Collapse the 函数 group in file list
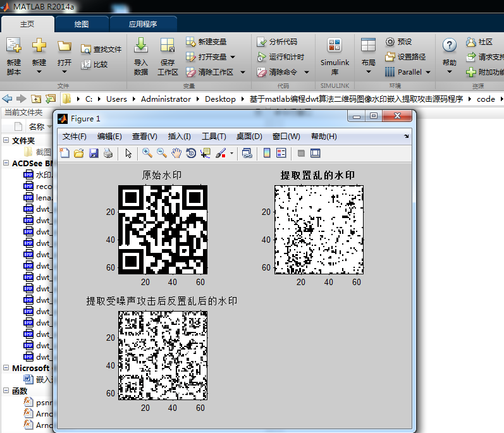This screenshot has height=433, width=504. click(x=6, y=390)
